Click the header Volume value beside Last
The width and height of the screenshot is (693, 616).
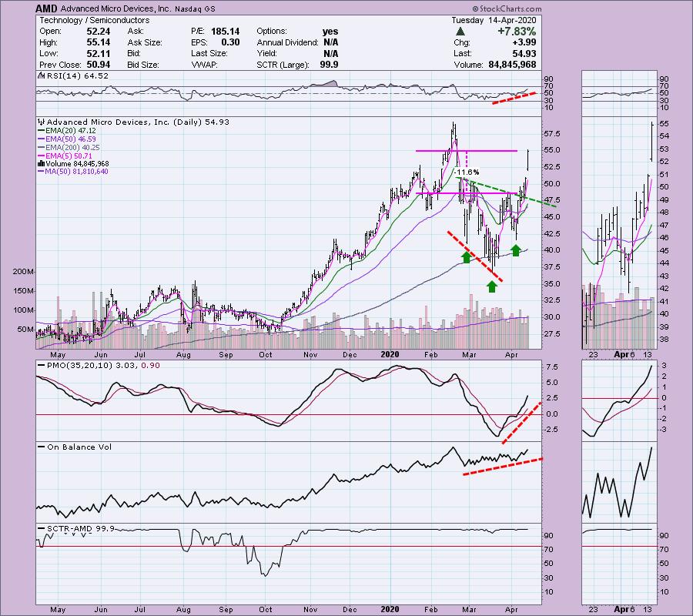(512, 65)
